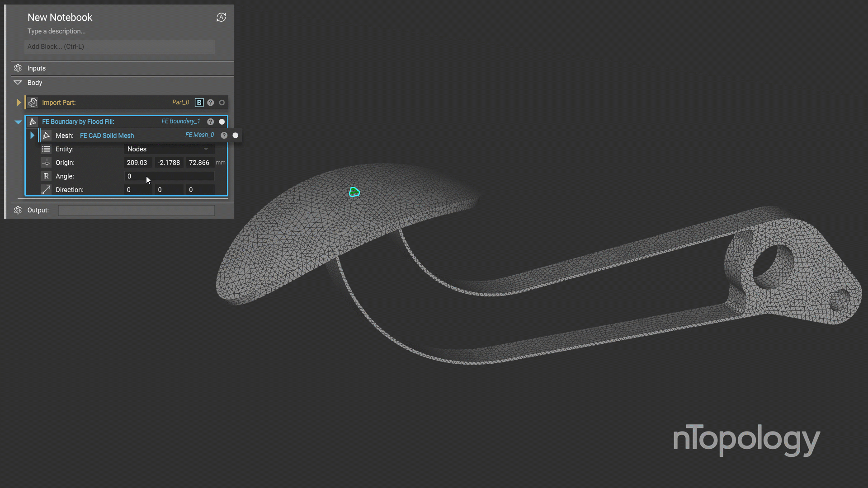Click the Direction vector arrow icon
Screen dimensions: 868x488
point(46,190)
